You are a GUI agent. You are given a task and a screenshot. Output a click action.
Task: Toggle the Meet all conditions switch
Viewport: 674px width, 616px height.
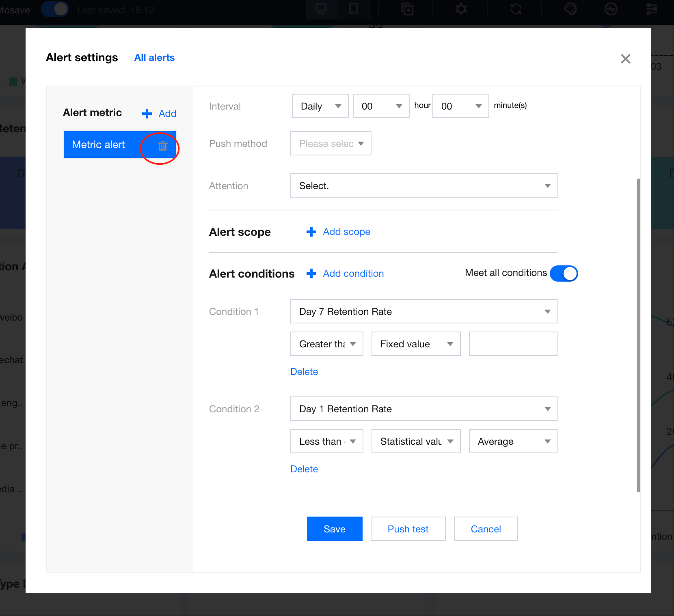[x=564, y=274]
